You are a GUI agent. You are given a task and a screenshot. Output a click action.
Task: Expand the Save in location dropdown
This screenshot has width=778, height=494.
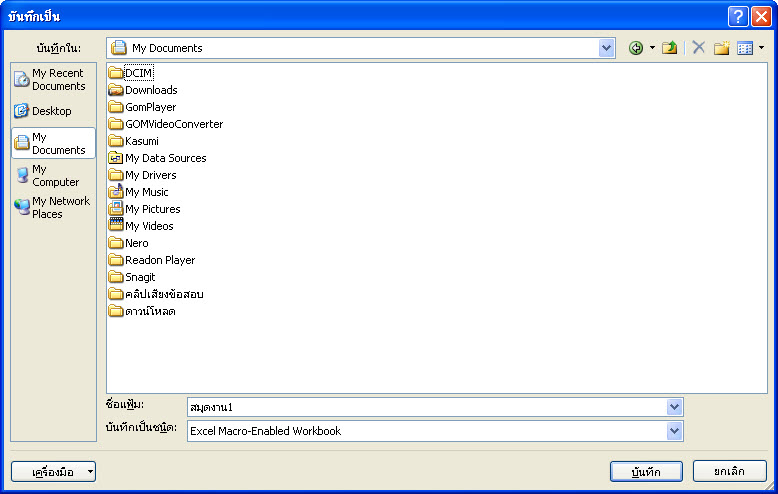(x=607, y=48)
